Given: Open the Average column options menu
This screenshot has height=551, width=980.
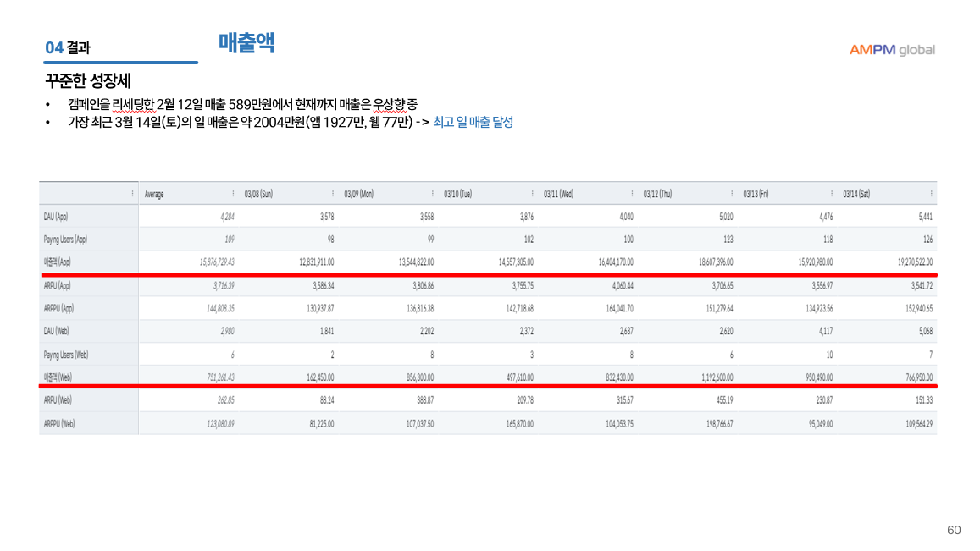Looking at the screenshot, I should coord(233,194).
